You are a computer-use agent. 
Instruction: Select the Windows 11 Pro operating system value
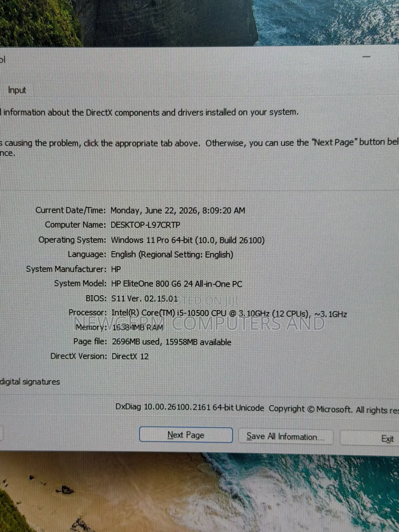pos(188,240)
